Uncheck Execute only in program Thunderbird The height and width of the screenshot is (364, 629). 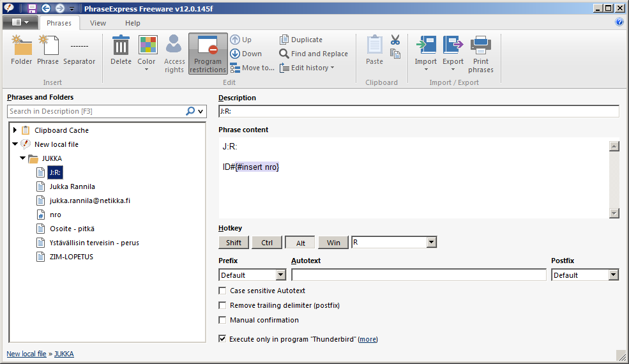pos(222,338)
